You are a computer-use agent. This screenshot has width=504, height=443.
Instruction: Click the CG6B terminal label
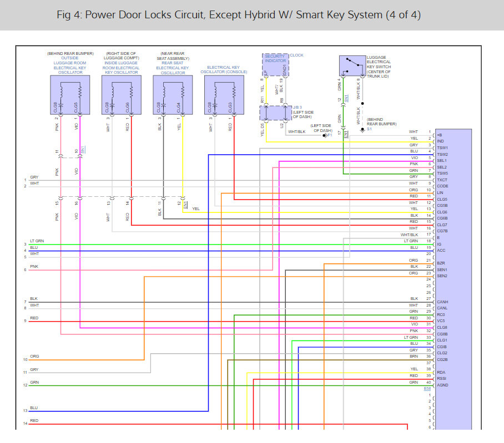coord(442,218)
